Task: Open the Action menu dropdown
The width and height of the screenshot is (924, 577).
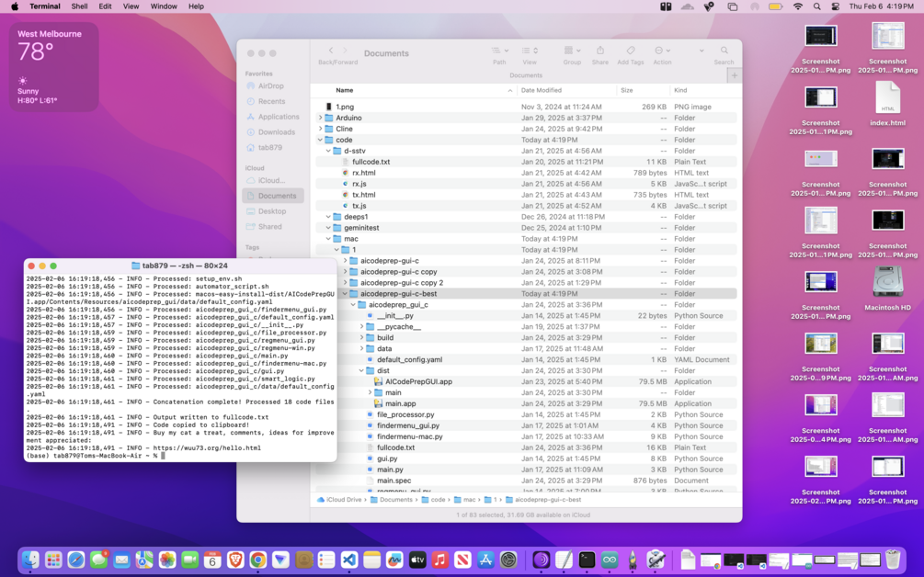Action: coord(662,51)
